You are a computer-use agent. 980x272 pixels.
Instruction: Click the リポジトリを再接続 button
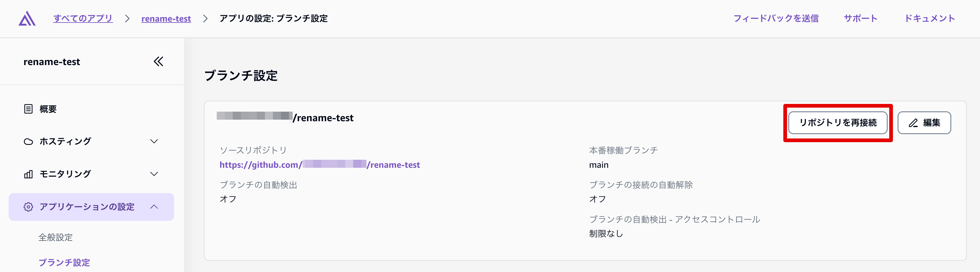coord(838,123)
